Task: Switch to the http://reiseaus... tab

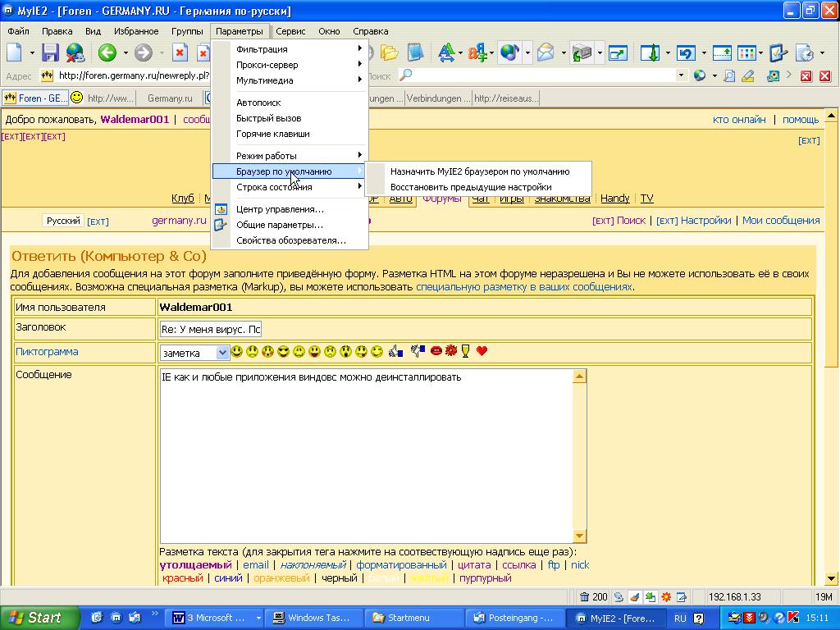Action: point(505,98)
